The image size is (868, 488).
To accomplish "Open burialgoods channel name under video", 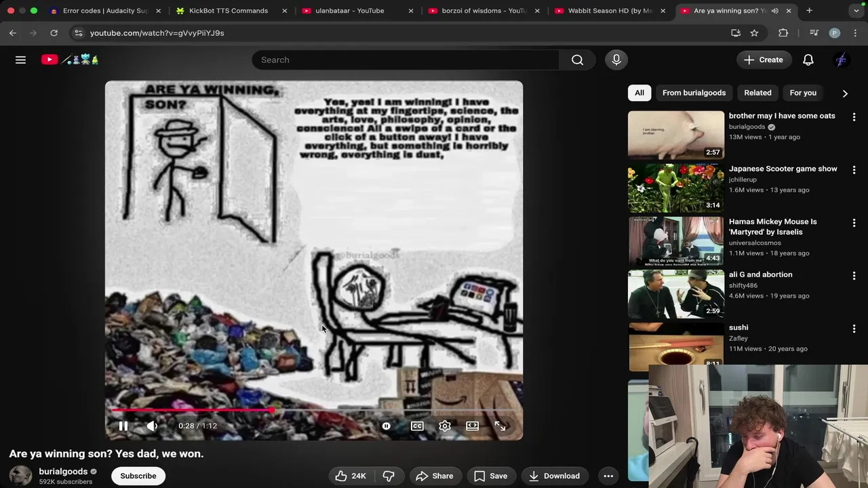I will 63,471.
